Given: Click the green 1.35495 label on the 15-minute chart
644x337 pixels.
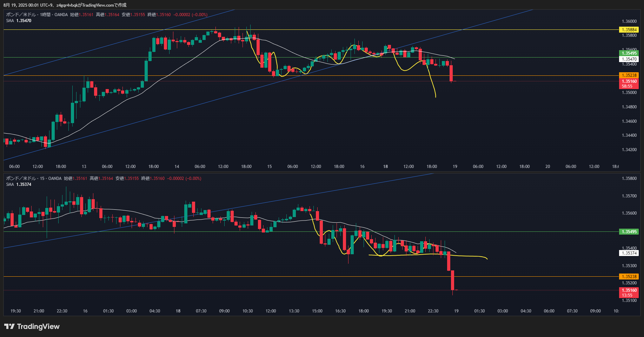Looking at the screenshot, I should (x=629, y=232).
